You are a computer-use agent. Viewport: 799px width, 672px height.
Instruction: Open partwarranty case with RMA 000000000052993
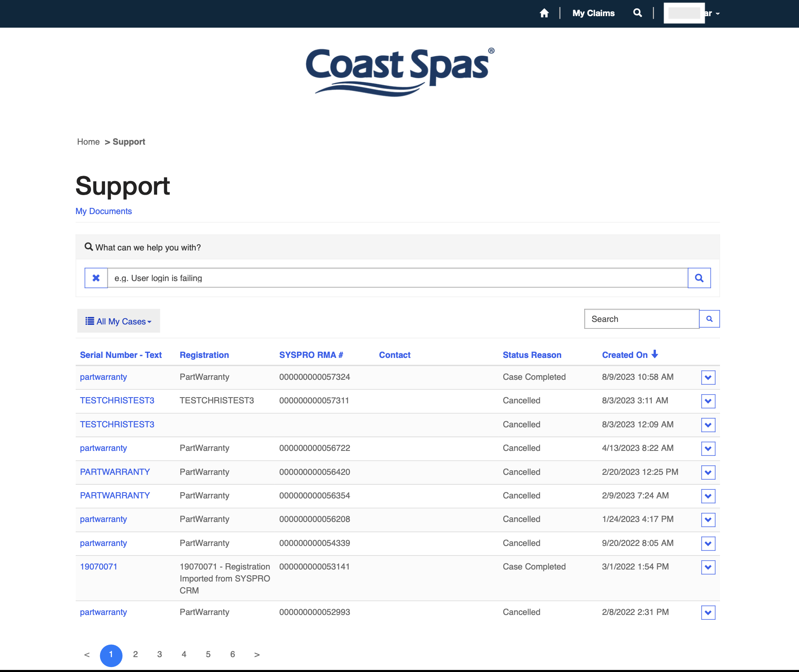pyautogui.click(x=103, y=612)
